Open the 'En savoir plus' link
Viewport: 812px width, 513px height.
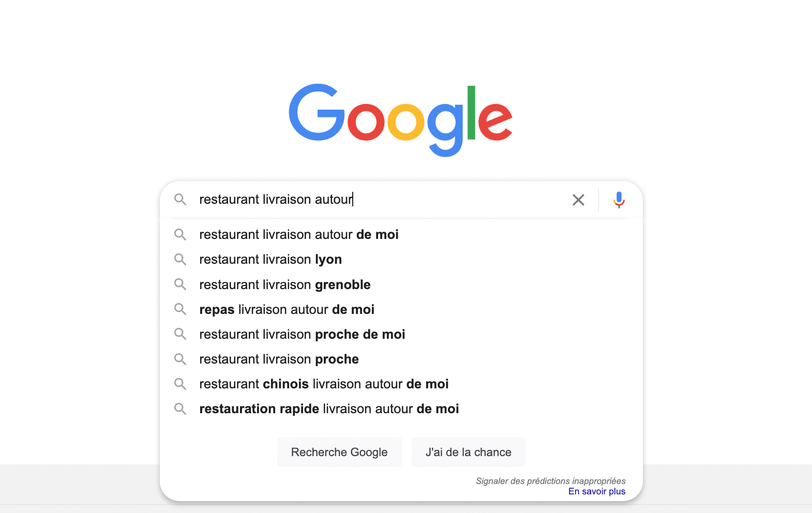[x=596, y=491]
